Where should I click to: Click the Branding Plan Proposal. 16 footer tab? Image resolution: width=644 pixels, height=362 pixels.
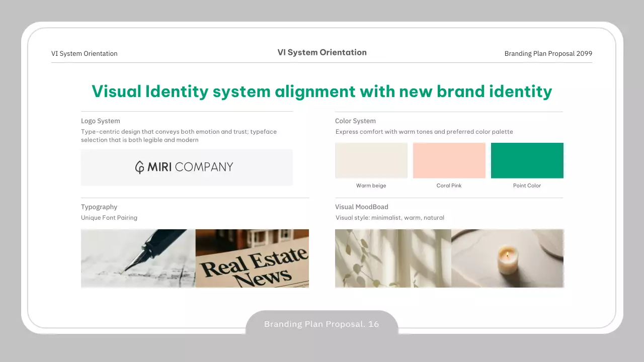321,324
